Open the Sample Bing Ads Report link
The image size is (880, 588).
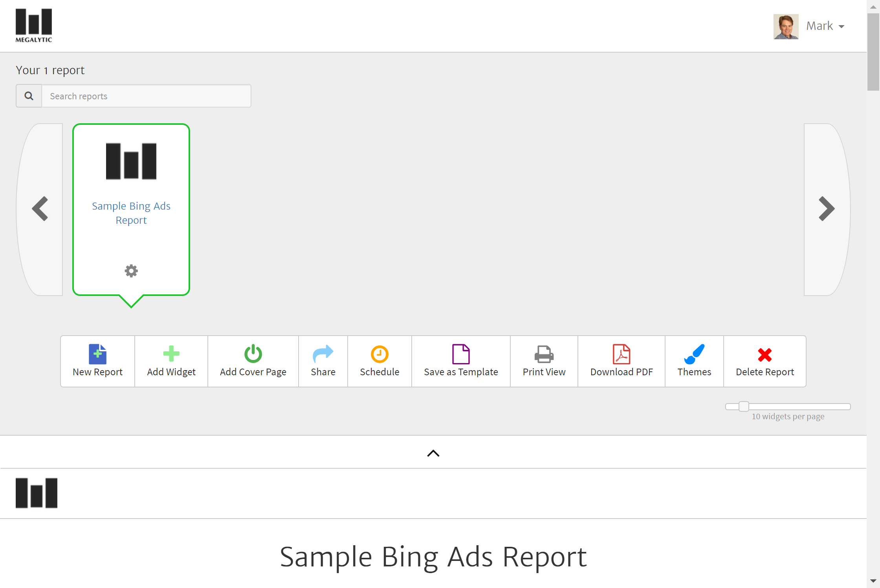[131, 213]
